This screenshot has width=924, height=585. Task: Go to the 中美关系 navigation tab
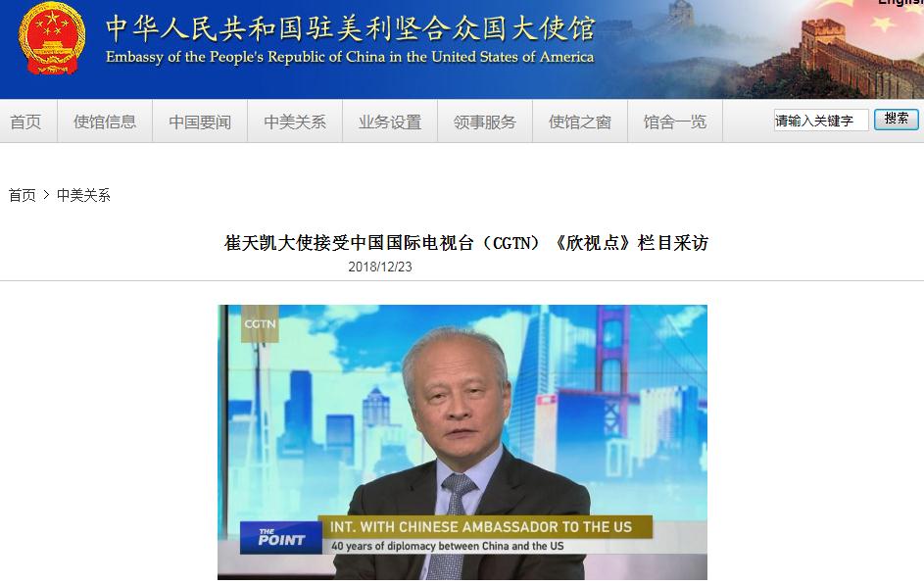(295, 122)
